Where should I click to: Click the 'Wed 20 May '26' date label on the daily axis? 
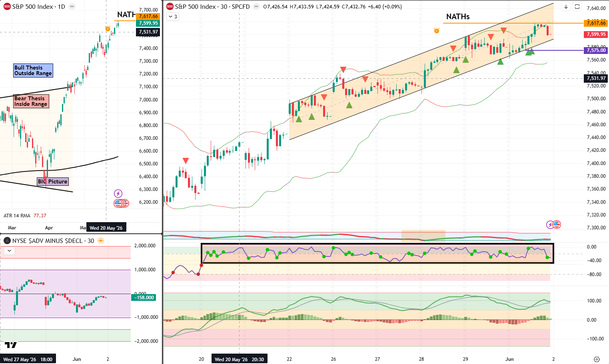(x=106, y=228)
